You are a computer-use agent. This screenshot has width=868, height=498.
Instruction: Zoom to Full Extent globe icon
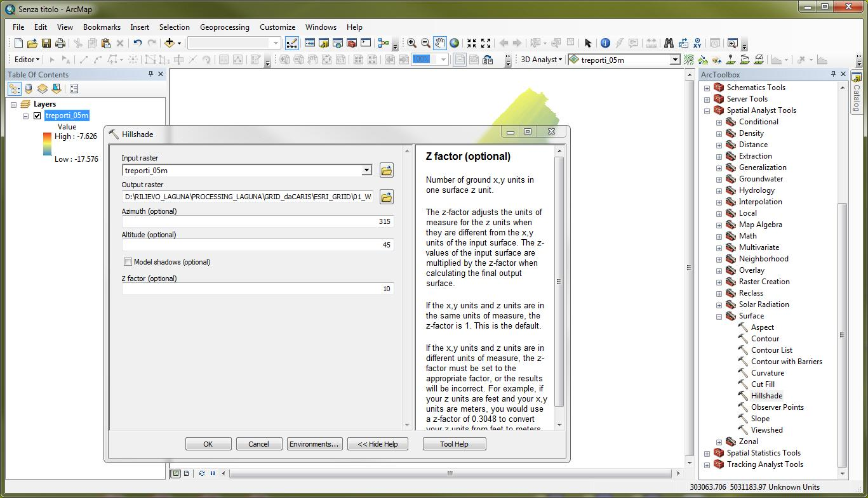pos(455,43)
